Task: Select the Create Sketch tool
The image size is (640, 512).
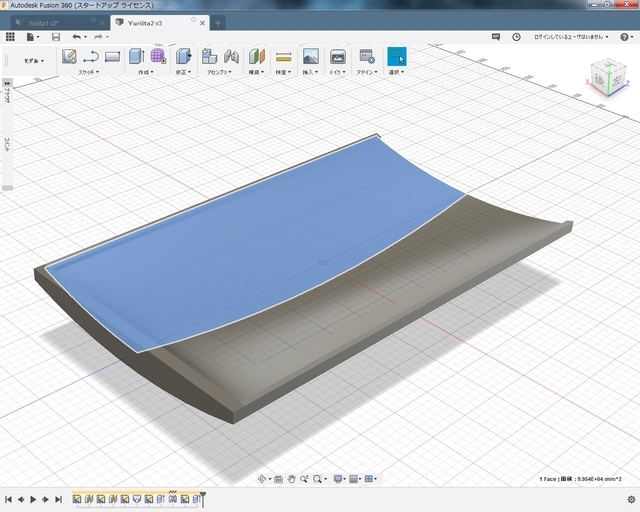Action: point(69,56)
